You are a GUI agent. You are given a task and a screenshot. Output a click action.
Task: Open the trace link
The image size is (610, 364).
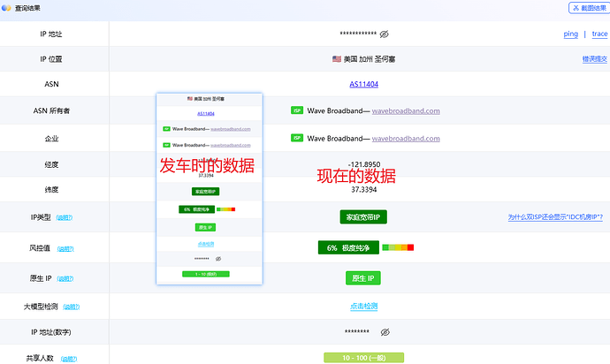click(599, 34)
